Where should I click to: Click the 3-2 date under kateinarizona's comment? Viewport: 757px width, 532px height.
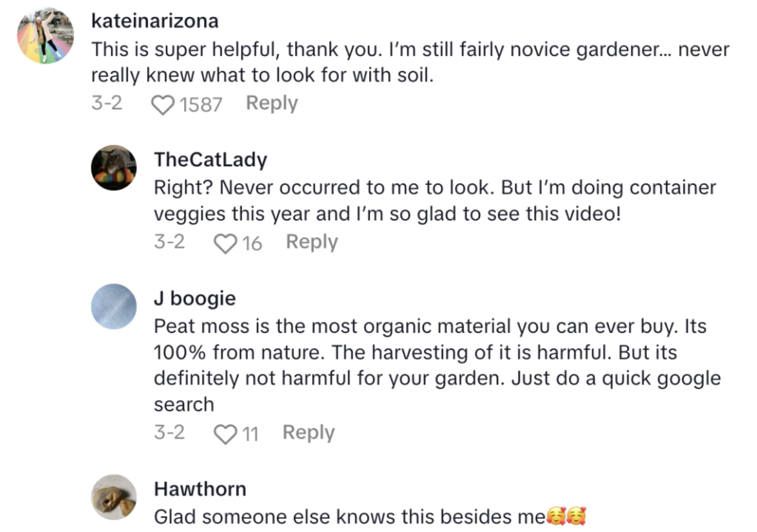click(x=106, y=104)
